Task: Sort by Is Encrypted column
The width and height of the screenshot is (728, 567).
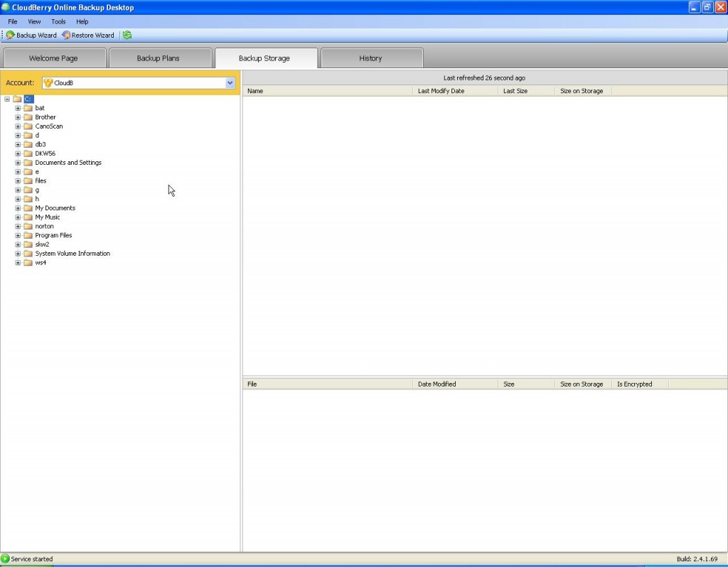Action: pyautogui.click(x=641, y=384)
